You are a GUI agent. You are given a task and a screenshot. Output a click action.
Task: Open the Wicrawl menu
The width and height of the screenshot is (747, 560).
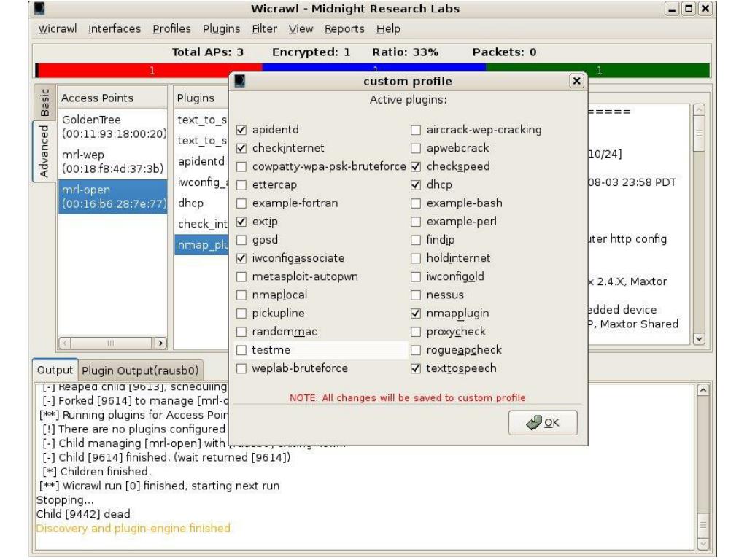pos(57,29)
